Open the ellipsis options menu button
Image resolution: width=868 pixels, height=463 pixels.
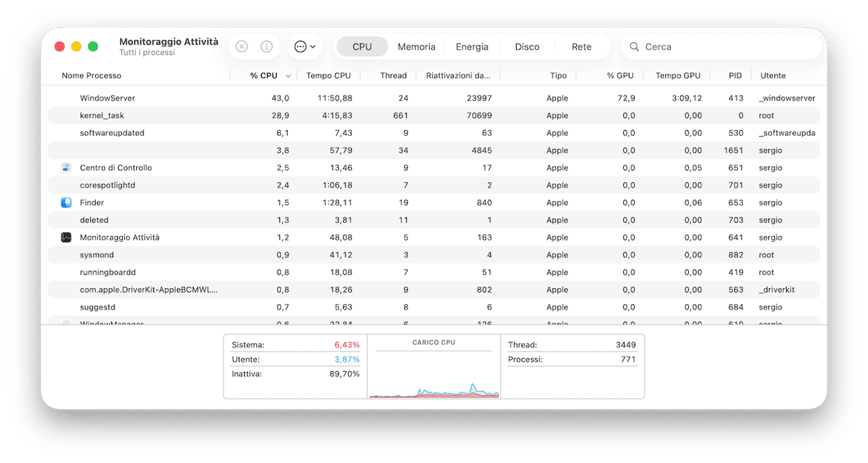tap(305, 46)
